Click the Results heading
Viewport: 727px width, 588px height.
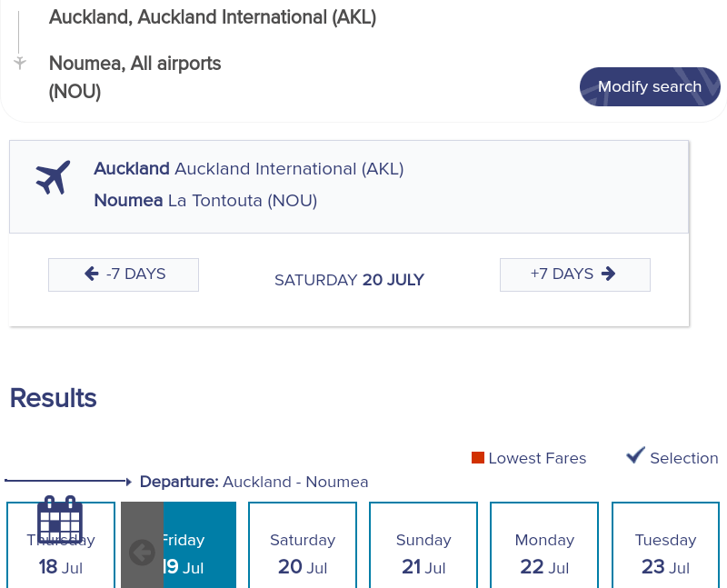coord(54,398)
